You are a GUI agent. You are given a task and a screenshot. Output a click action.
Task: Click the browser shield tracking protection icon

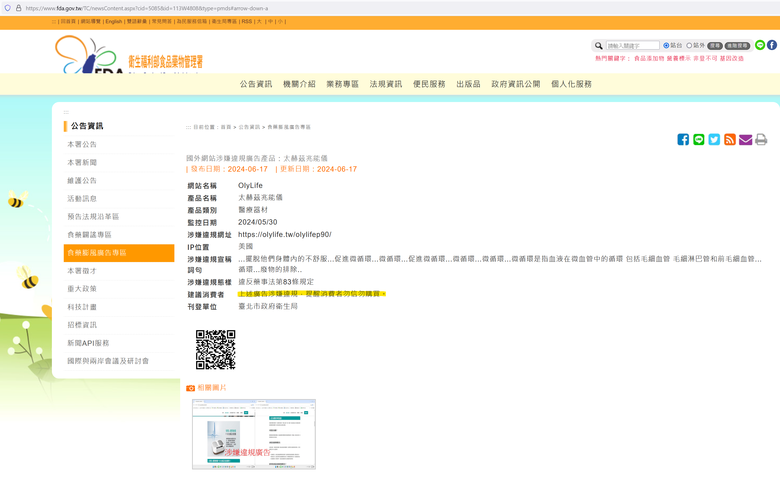click(7, 8)
